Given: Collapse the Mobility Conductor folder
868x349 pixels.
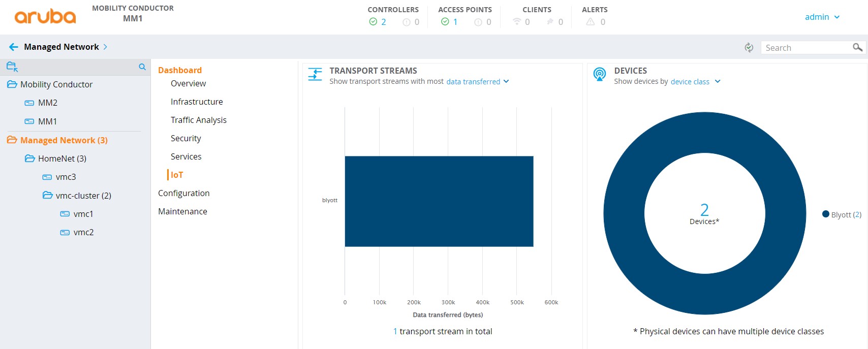Looking at the screenshot, I should [12, 84].
